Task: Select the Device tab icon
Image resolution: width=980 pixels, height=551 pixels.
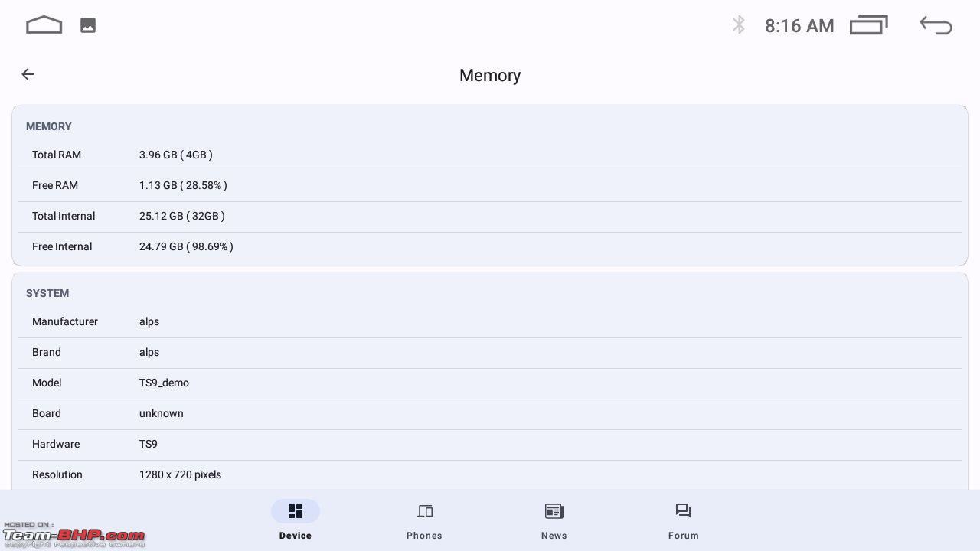Action: [x=296, y=511]
